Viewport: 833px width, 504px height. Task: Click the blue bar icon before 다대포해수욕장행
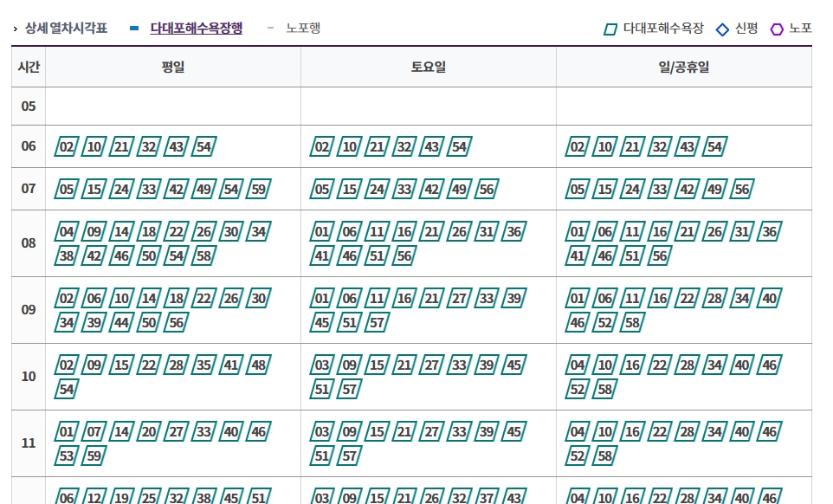134,29
